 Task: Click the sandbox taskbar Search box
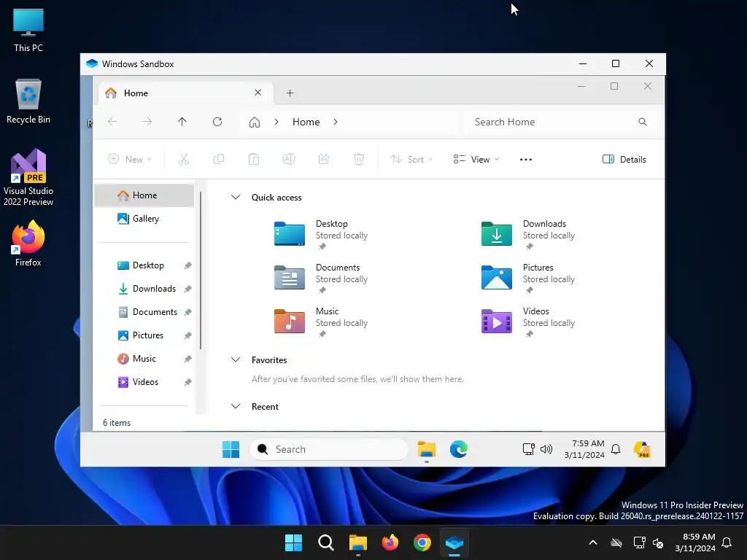pos(329,449)
